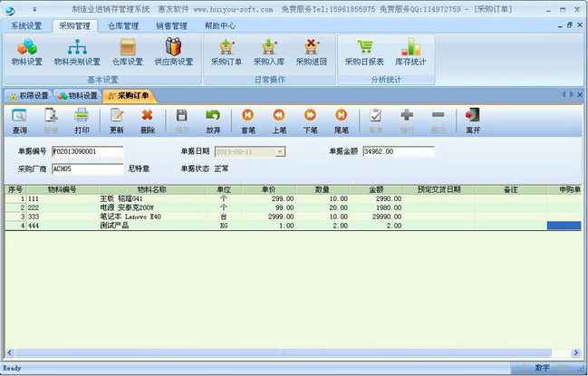
Task: Click the horizontal scrollbar right arrow
Action: pos(576,352)
